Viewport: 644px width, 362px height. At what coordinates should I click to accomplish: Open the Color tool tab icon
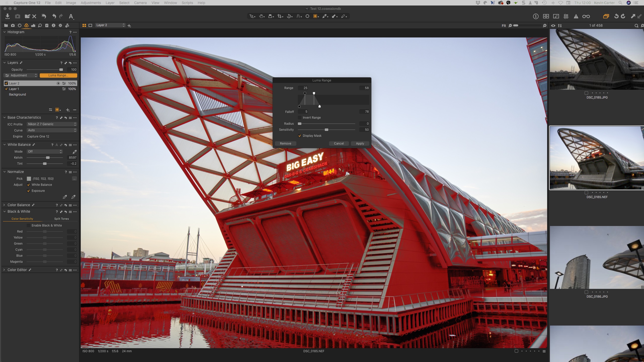coord(26,25)
